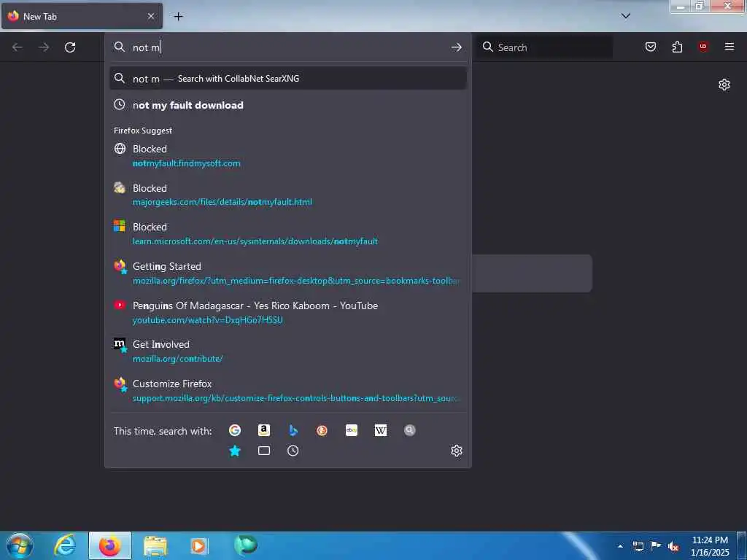Search only bookmarks using the star icon
This screenshot has height=560, width=747.
tap(235, 451)
